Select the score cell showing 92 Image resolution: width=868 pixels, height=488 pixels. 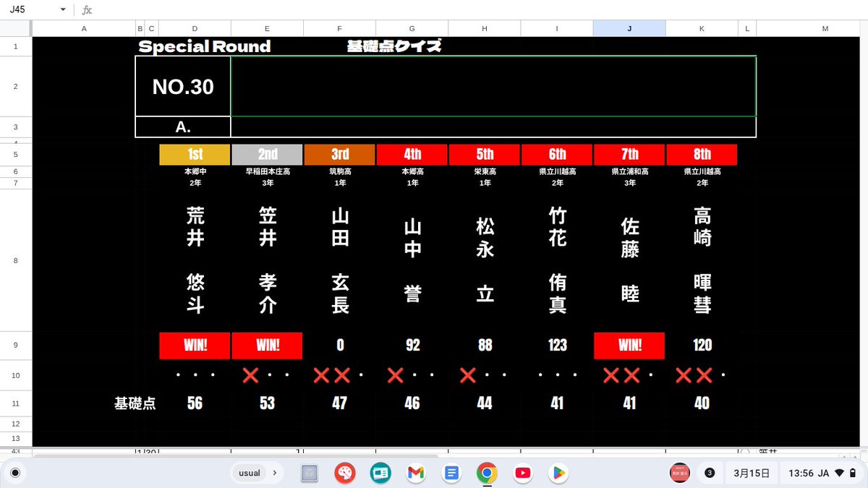point(412,346)
